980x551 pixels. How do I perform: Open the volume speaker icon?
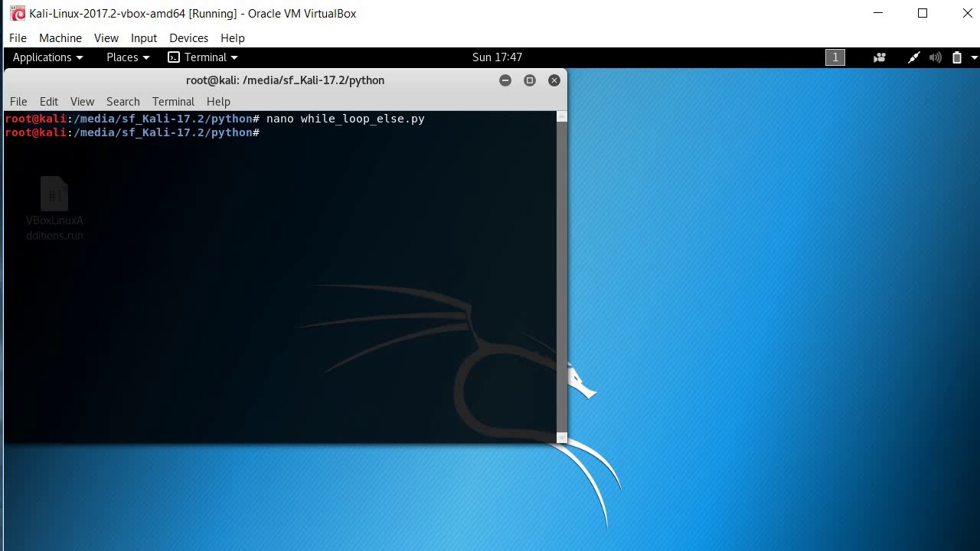coord(936,57)
